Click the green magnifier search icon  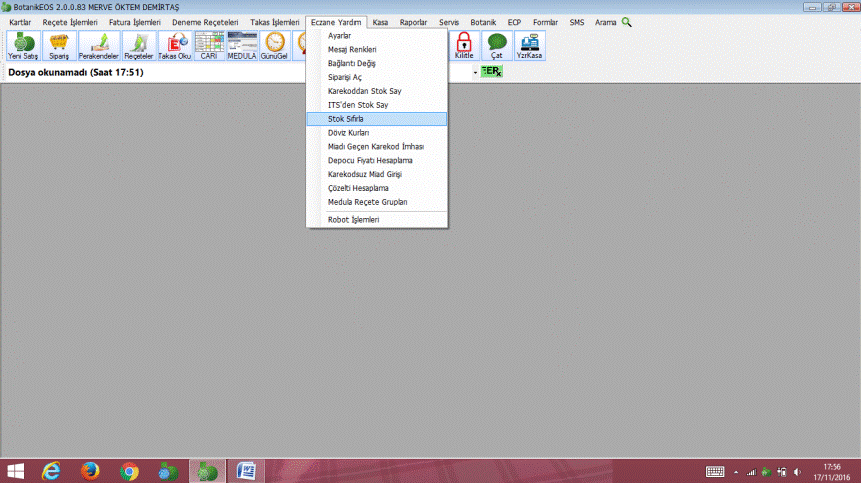coord(627,21)
